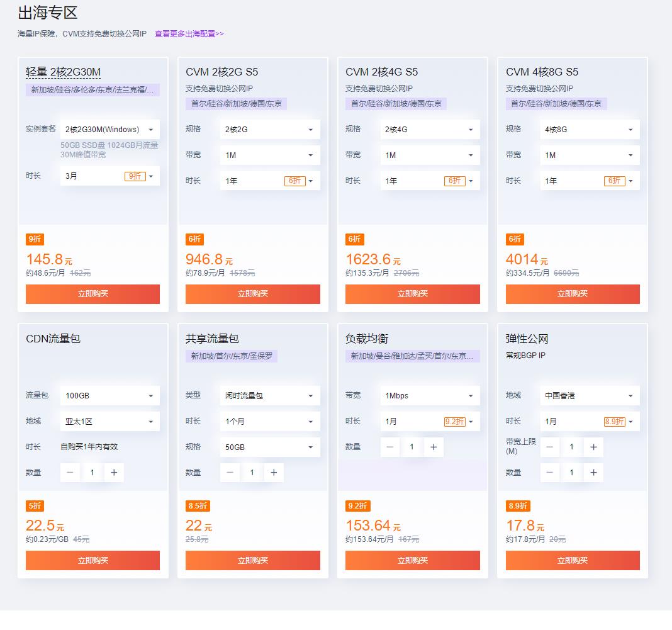Image resolution: width=672 pixels, height=630 pixels.
Task: Click 数量 value field in 弹性公网 card
Action: pyautogui.click(x=572, y=472)
